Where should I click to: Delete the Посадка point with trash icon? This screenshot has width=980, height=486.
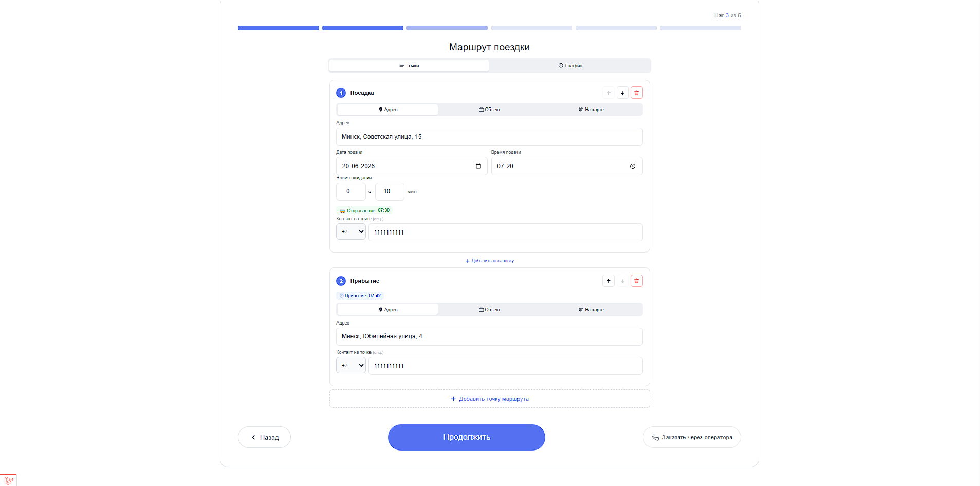(x=636, y=93)
